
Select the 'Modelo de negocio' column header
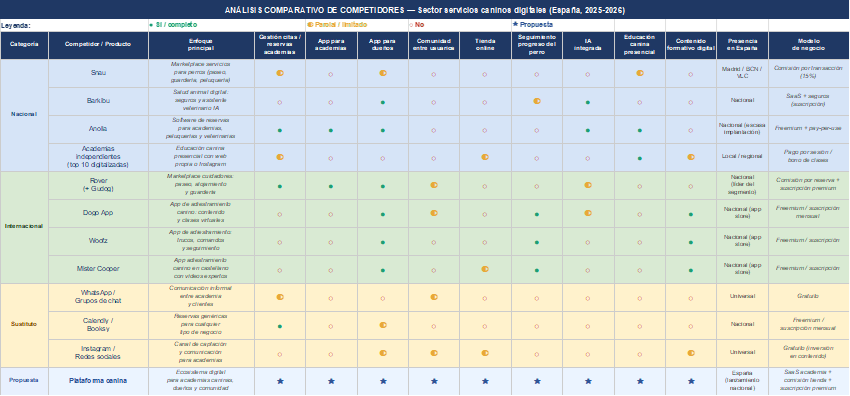point(809,45)
